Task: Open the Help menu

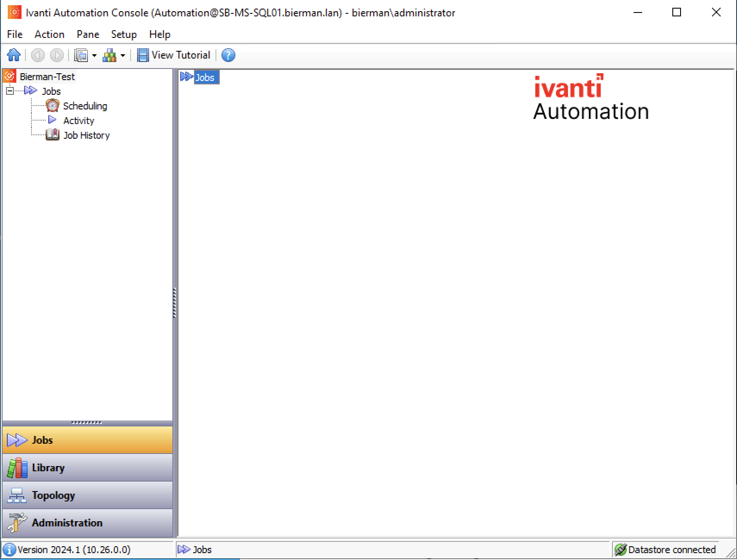Action: tap(159, 34)
